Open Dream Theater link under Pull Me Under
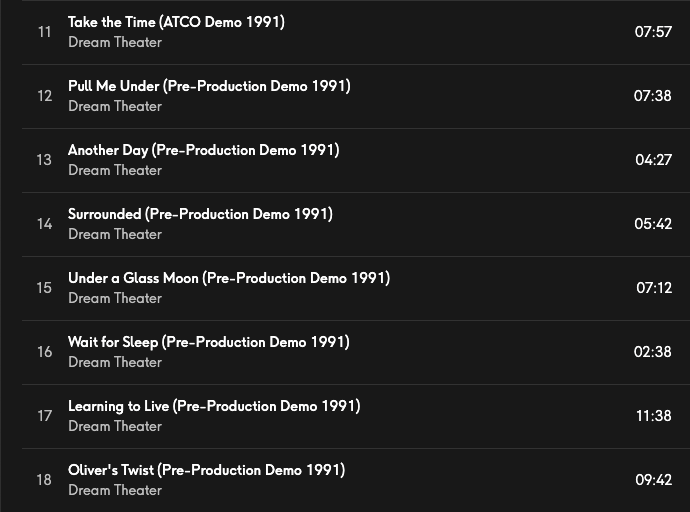Screen dimensions: 690x512 pos(115,106)
